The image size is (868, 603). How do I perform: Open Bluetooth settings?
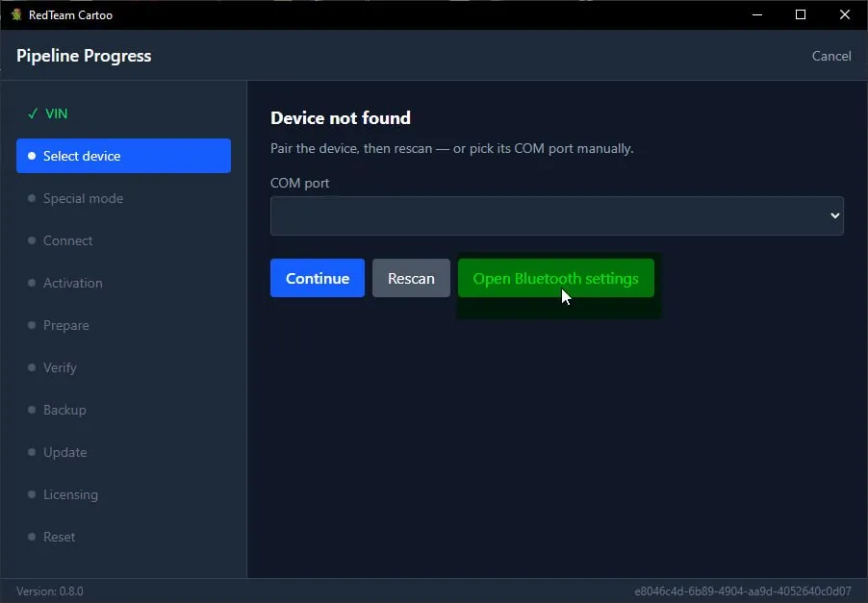click(556, 278)
